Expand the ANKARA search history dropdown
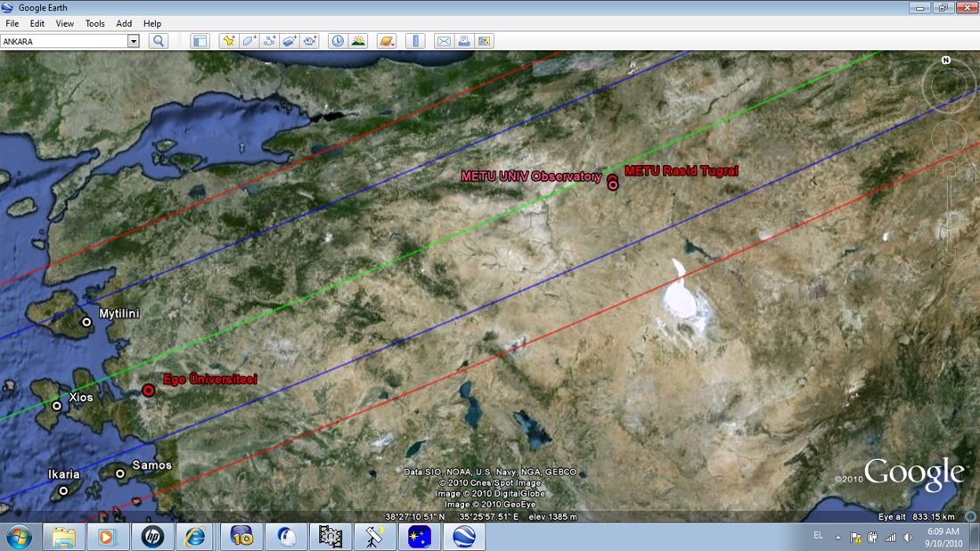Screen dimensions: 980x551 pyautogui.click(x=134, y=41)
